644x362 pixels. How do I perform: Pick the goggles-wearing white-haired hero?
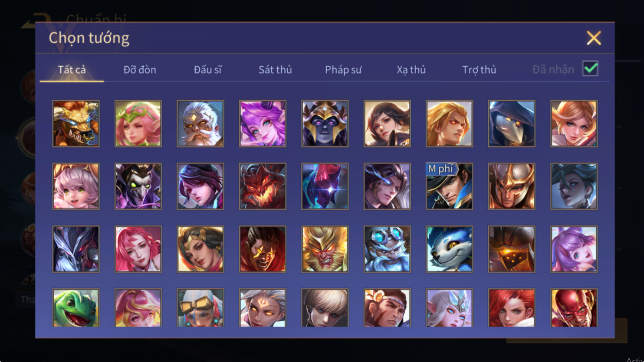[200, 308]
